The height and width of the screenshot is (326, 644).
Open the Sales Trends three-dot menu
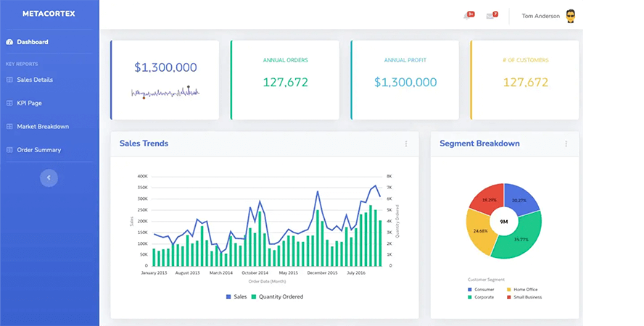406,144
